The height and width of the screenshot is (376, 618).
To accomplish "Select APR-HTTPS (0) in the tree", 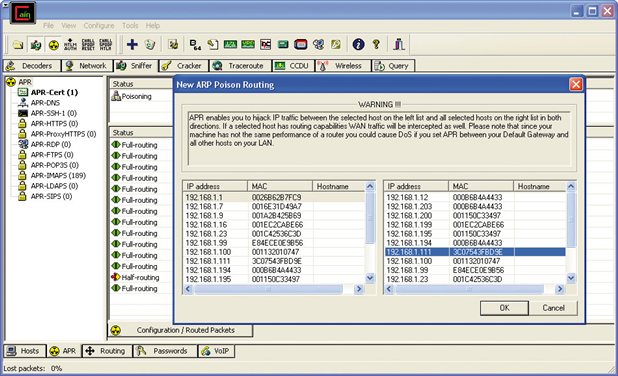I will tap(54, 124).
